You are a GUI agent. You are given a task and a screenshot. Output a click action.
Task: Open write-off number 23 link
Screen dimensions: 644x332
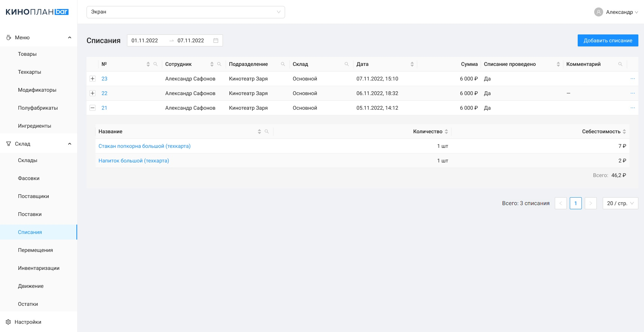click(x=105, y=79)
